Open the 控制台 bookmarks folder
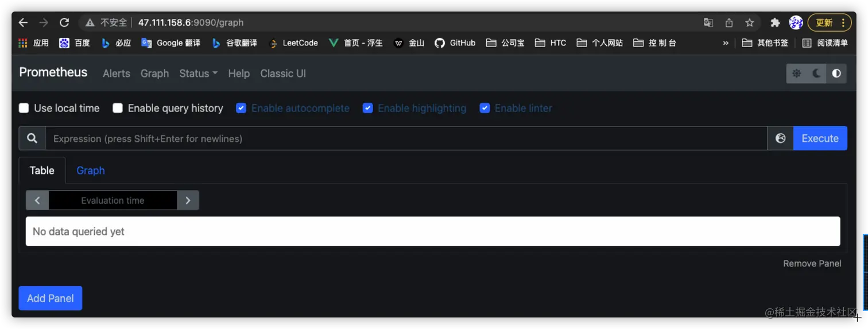This screenshot has height=329, width=868. [655, 43]
